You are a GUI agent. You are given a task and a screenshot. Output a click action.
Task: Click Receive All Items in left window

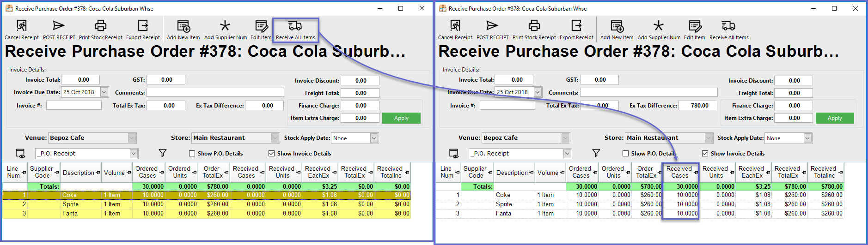295,30
